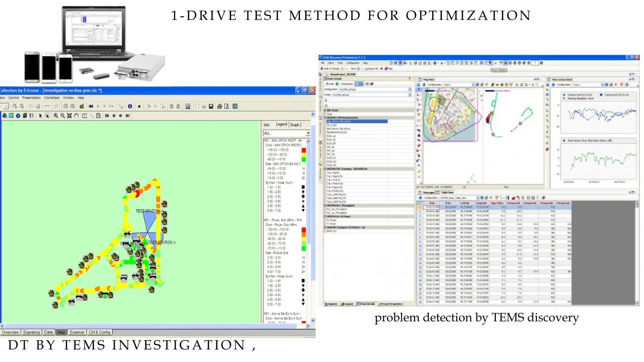Click the Explorer tab at TEMS Discovery bottom
Viewport: 644px width, 362px height.
[x=331, y=304]
